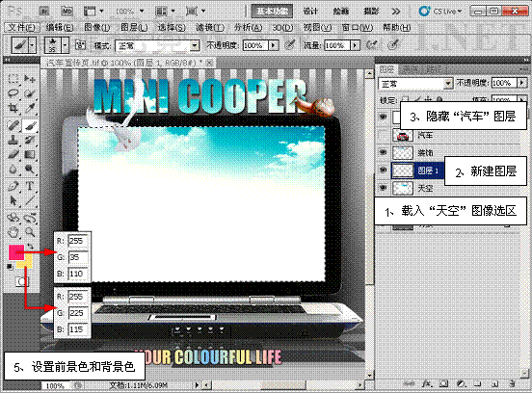The image size is (532, 393).
Task: Create a new layer group
Action: (x=477, y=383)
